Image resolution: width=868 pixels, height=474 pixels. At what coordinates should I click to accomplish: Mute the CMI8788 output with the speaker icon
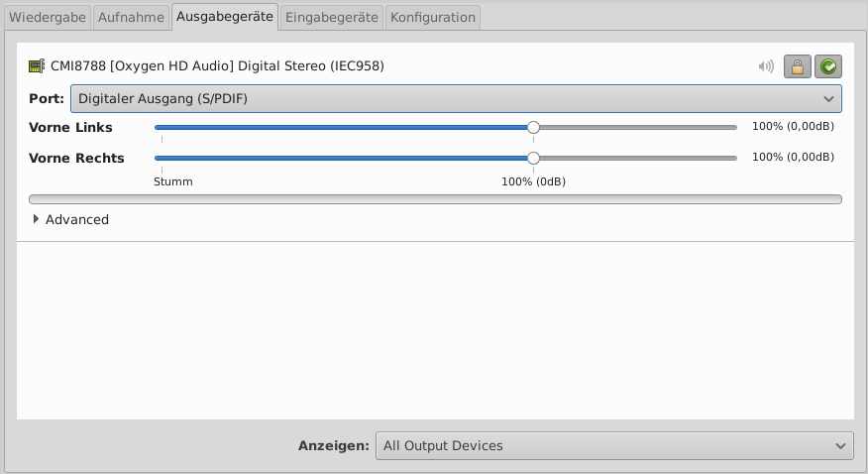tap(766, 66)
